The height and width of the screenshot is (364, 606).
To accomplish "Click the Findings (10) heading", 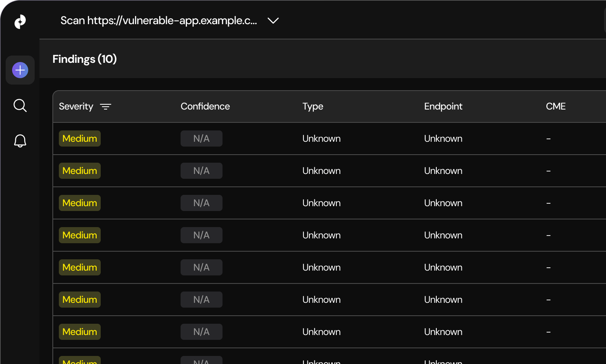I will click(x=84, y=59).
